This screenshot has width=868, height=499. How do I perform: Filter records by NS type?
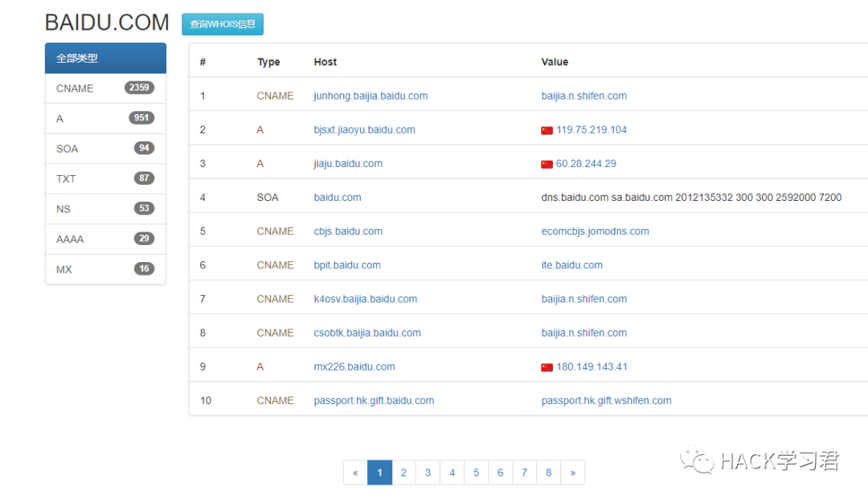(106, 209)
